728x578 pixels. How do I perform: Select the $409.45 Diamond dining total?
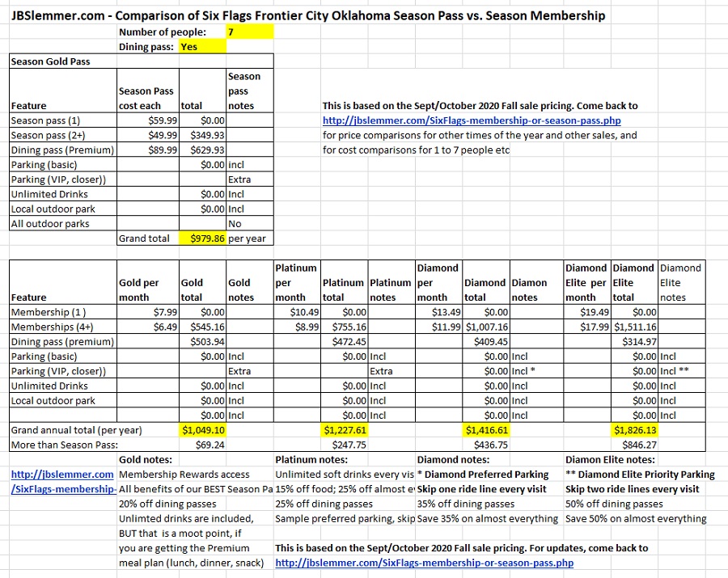coord(487,342)
